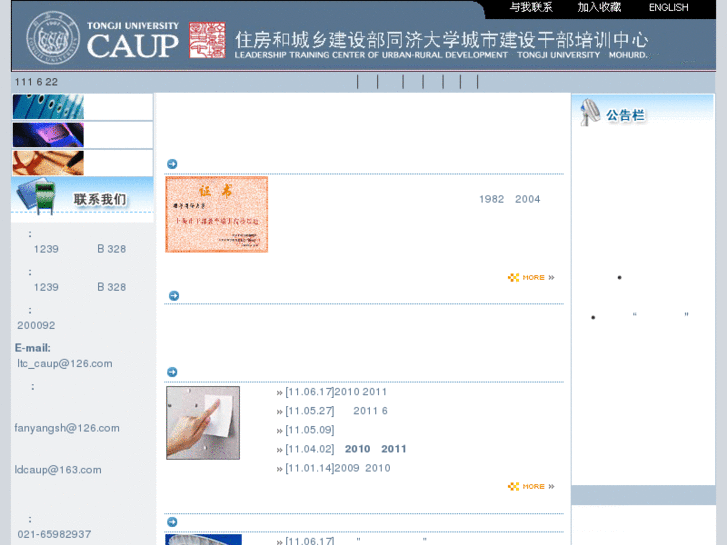Click the mailbox icon beside 联系我们
Screen dimensions: 727x545
tap(36, 197)
